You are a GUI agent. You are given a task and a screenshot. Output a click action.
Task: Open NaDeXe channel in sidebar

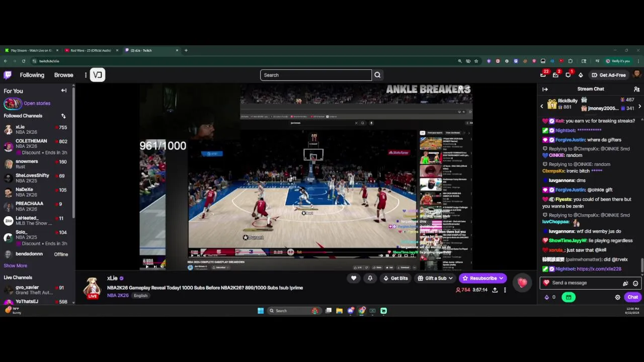point(37,192)
